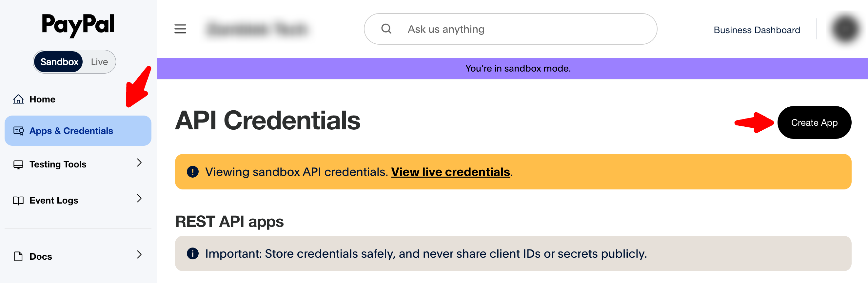Click the Create App button
This screenshot has width=868, height=283.
[x=815, y=123]
